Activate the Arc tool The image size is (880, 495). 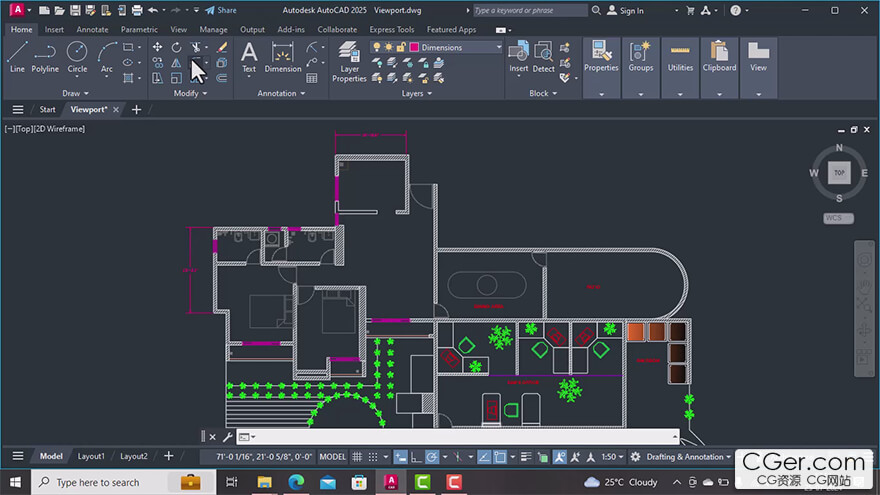point(107,57)
